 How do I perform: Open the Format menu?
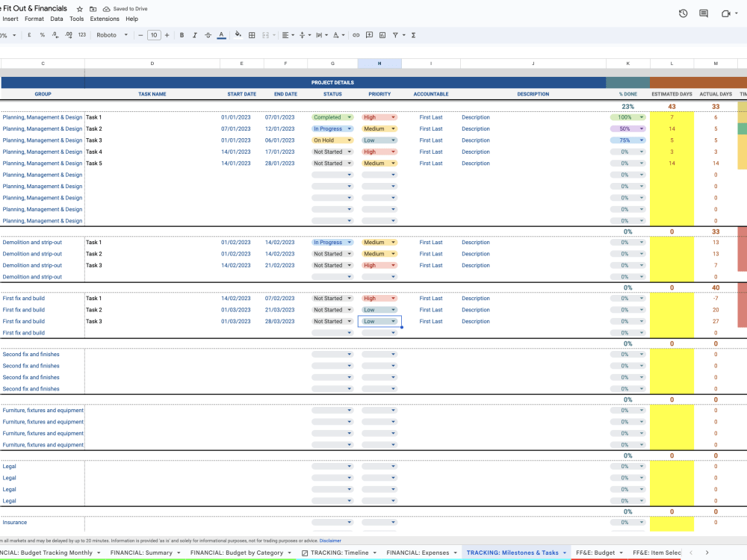point(34,19)
